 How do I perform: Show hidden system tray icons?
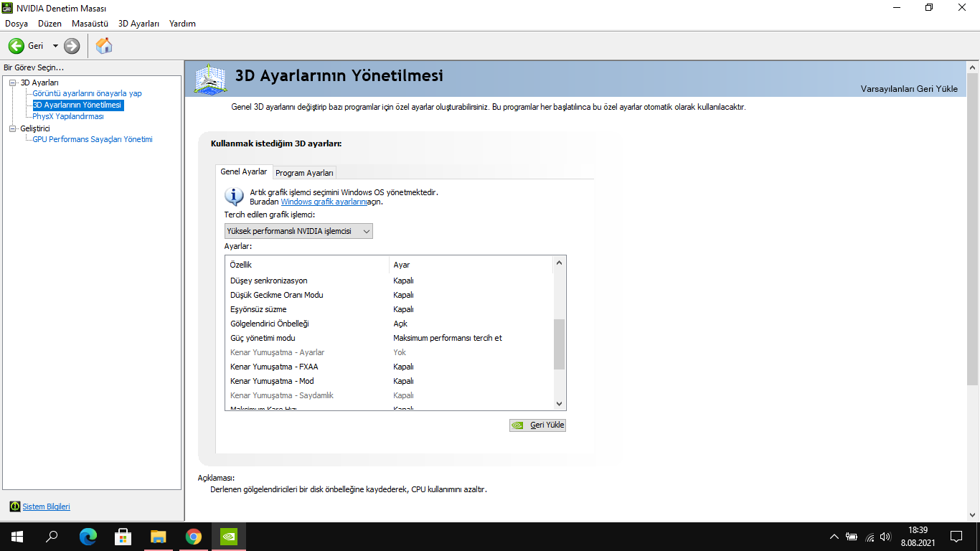coord(834,537)
